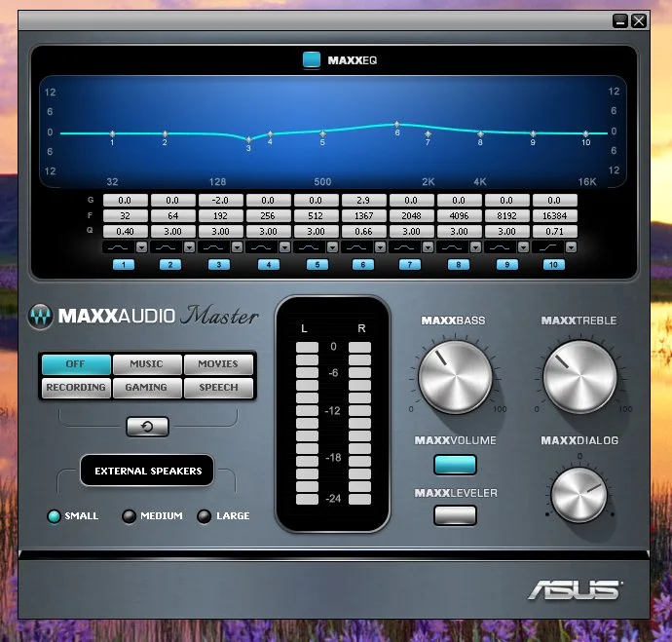This screenshot has width=672, height=642.
Task: Open band 10 filter type dropdown
Action: pos(571,246)
